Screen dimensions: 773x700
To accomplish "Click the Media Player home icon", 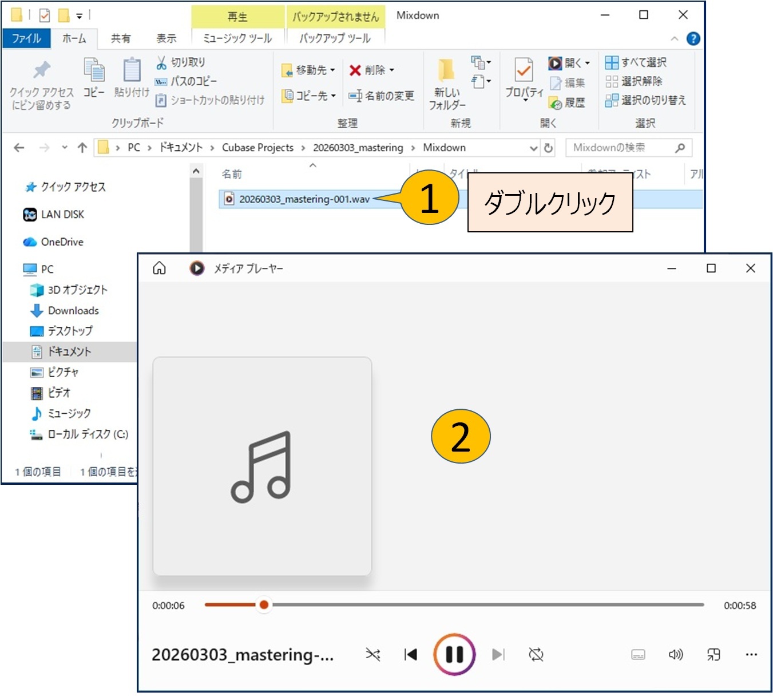I will tap(160, 268).
